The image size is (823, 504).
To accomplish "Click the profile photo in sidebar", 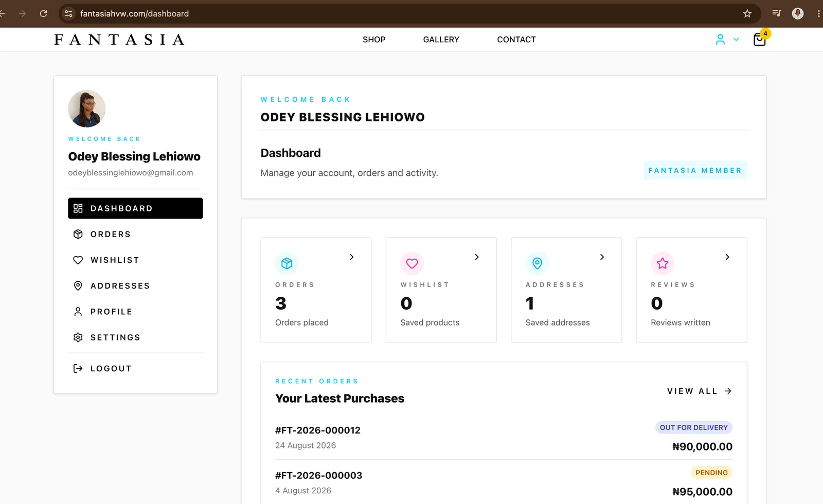I will pos(87,109).
